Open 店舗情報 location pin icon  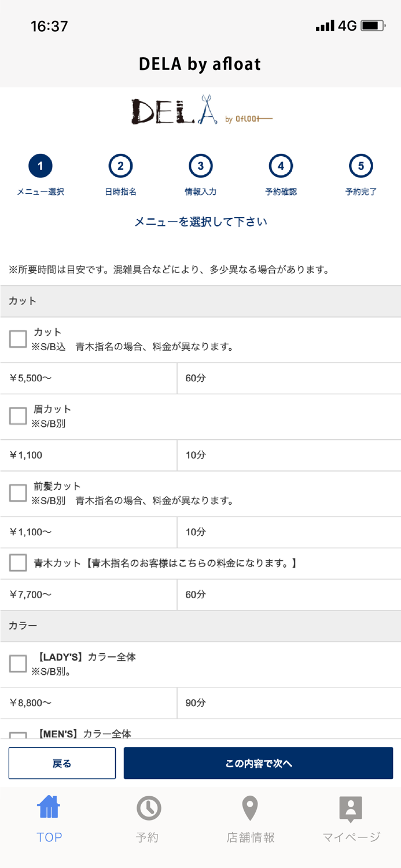point(250,808)
